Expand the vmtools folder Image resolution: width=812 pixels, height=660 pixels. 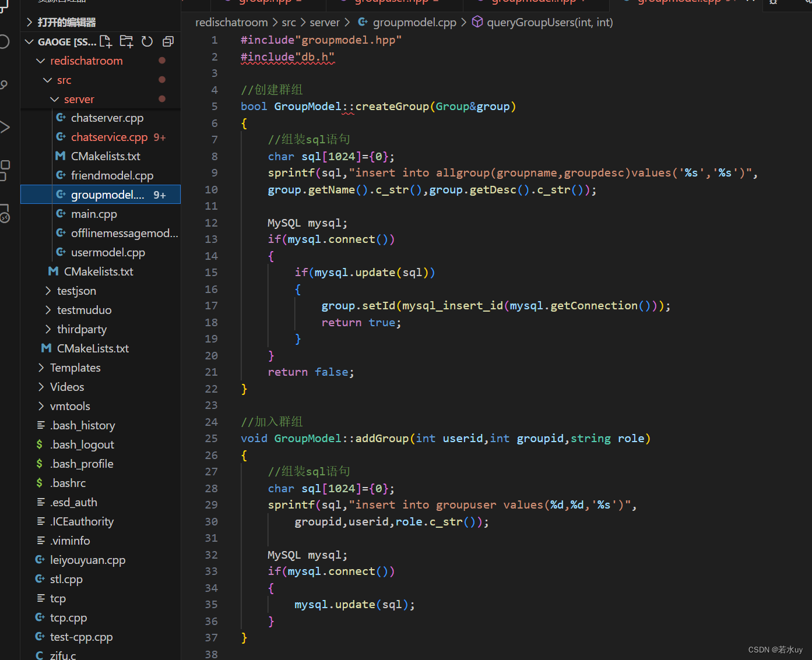coord(41,406)
